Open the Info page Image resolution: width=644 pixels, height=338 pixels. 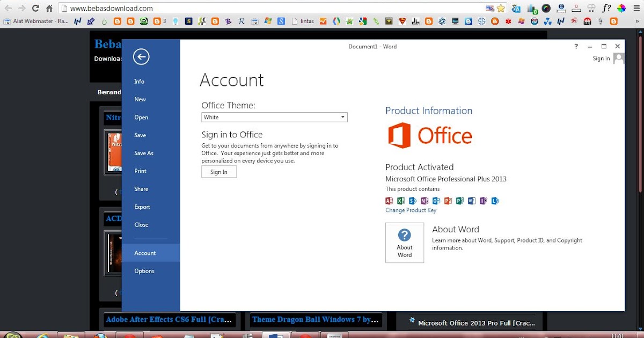tap(151, 82)
